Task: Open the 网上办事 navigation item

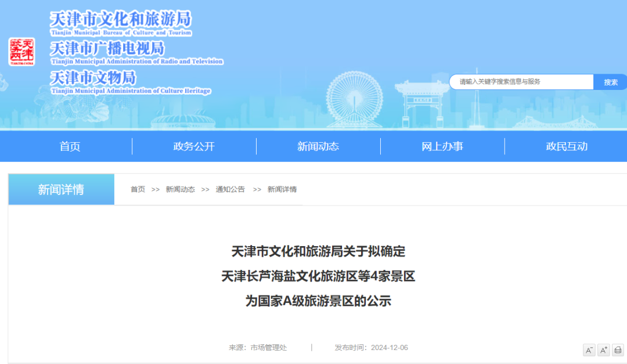Action: click(x=442, y=146)
